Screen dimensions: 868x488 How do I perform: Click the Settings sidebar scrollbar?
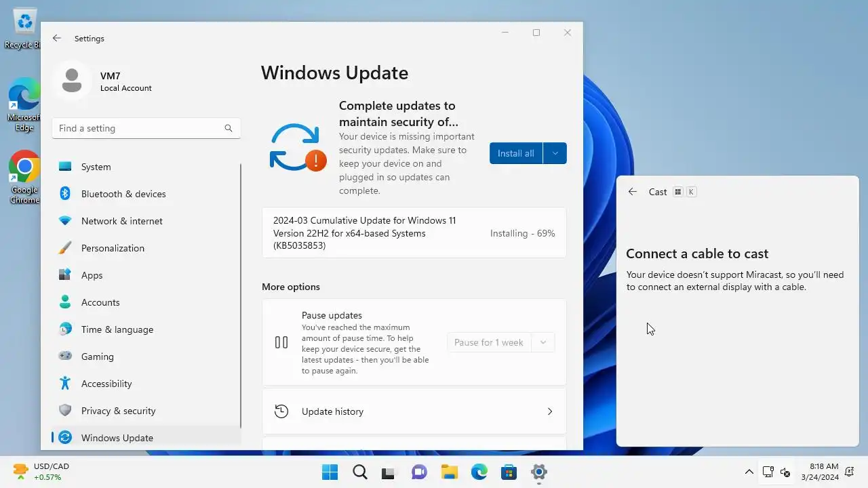point(241,295)
